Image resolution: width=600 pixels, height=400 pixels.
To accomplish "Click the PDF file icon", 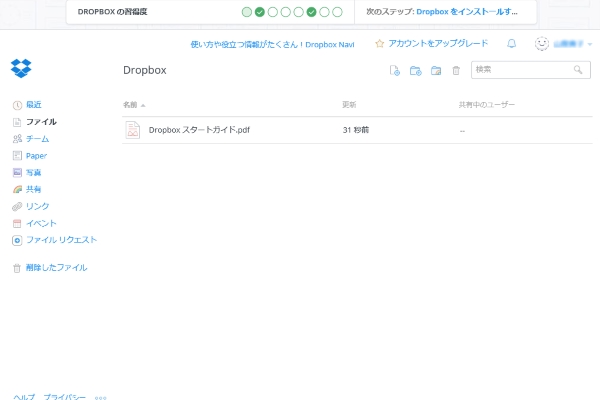I will coord(133,130).
